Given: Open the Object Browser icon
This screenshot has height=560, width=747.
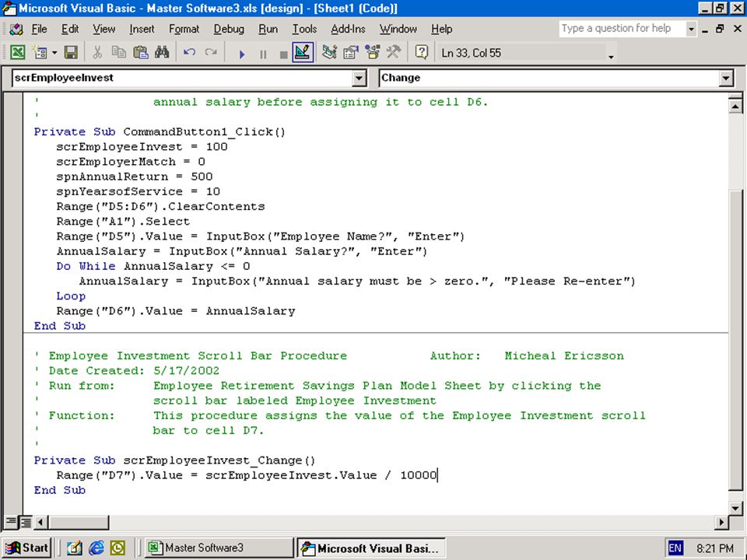Looking at the screenshot, I should tap(372, 52).
